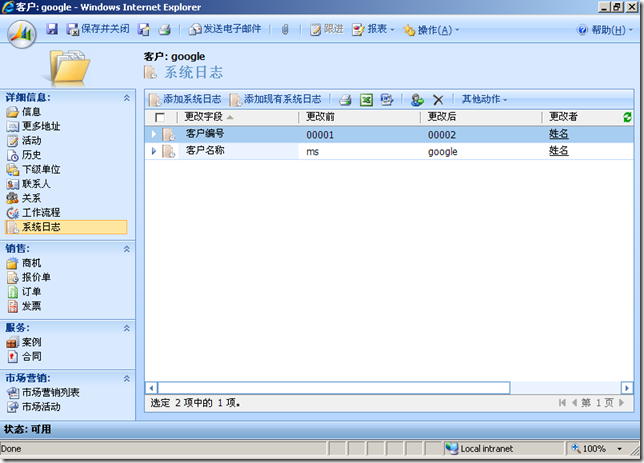The width and height of the screenshot is (644, 463).
Task: Collapse the 销售 section
Action: (x=126, y=249)
